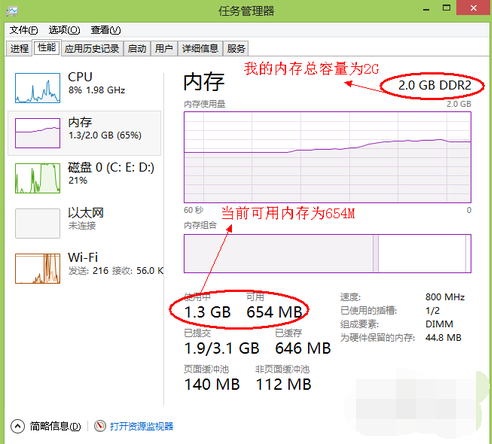Open the 选项(O) menu
Screen dimensions: 492x444
pos(64,30)
